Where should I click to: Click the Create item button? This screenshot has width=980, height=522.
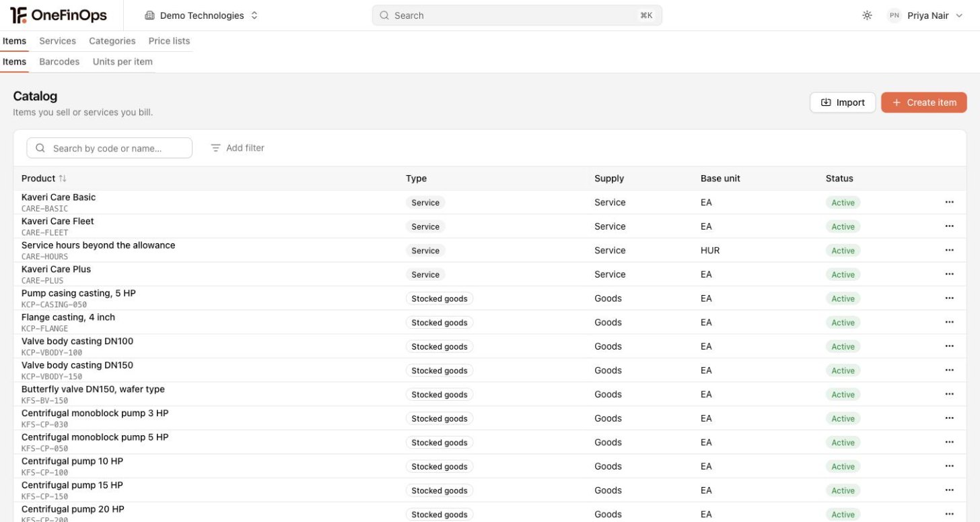pos(923,102)
